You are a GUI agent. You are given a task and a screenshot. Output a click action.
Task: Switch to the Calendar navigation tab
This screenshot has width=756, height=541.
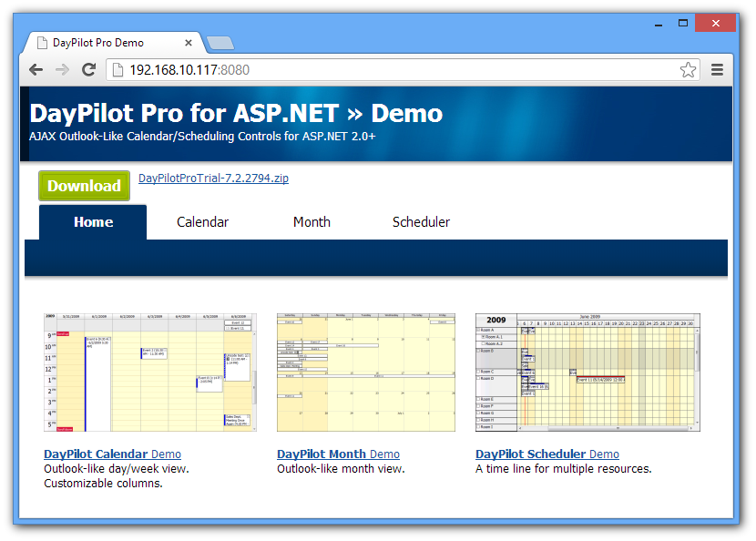coord(202,222)
